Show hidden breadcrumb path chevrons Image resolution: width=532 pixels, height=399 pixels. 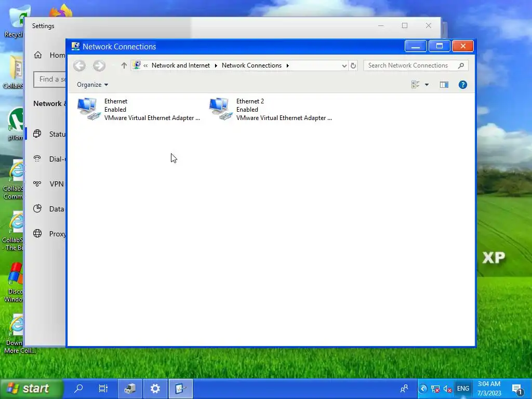(x=145, y=65)
